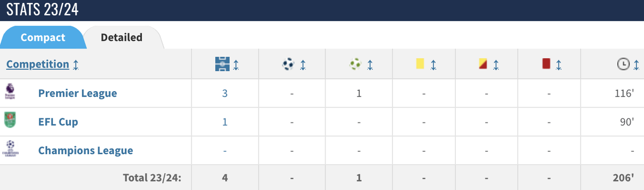Click the EFL Cup logo icon
Image resolution: width=644 pixels, height=190 pixels.
point(10,121)
